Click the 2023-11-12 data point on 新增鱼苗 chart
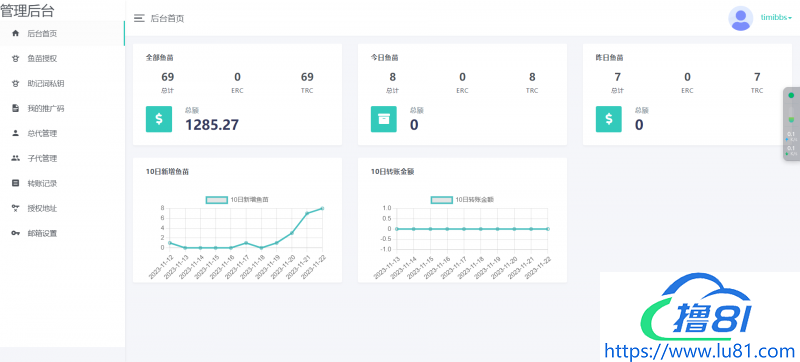800x362 pixels. pos(169,243)
